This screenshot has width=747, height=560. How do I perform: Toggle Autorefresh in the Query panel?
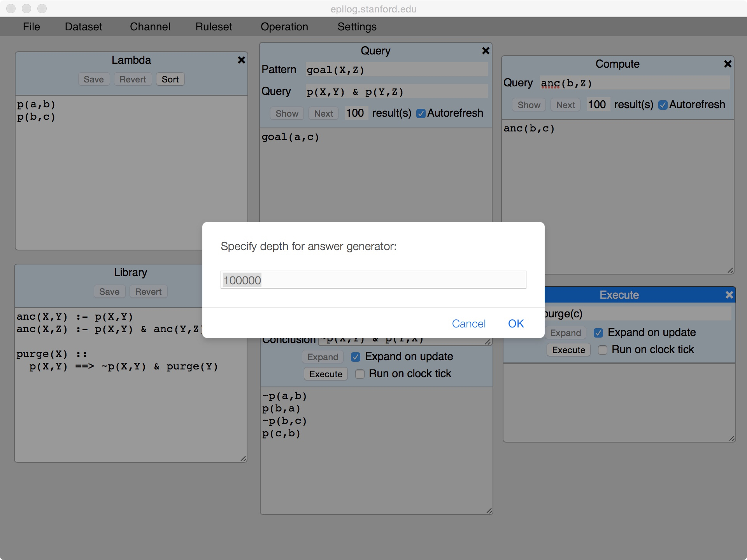[x=421, y=114]
